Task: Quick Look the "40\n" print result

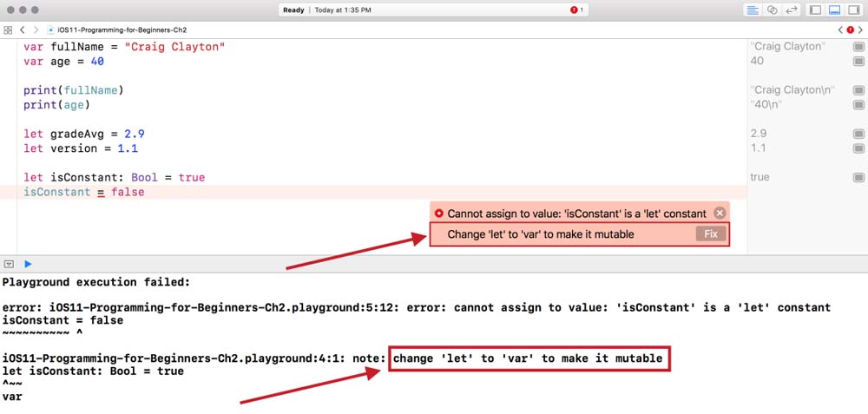Action: point(858,105)
